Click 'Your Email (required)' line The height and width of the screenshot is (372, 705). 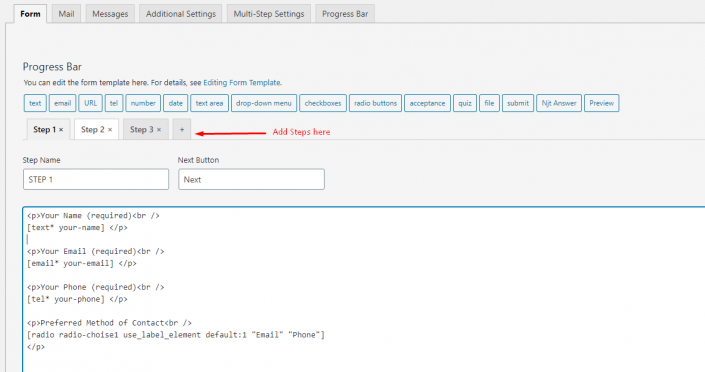[95, 251]
